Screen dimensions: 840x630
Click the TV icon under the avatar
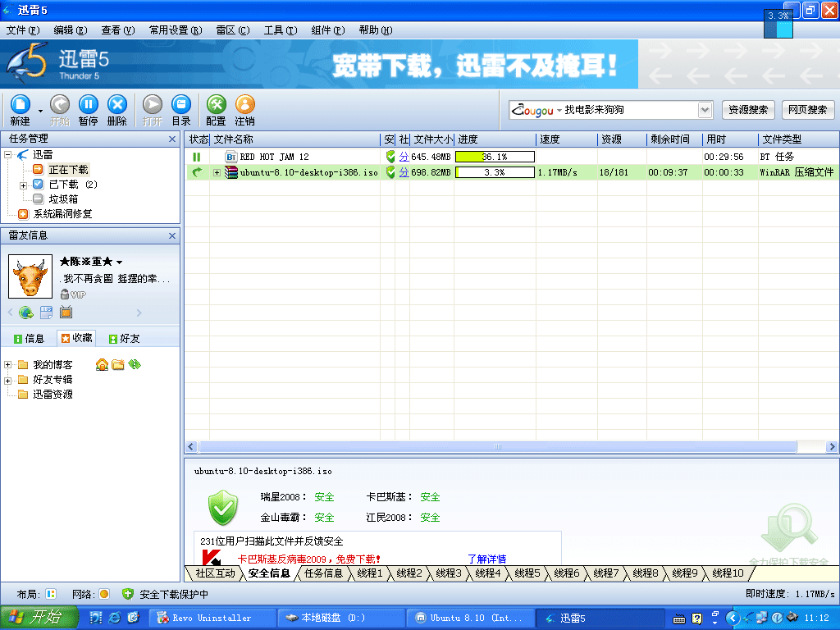66,312
